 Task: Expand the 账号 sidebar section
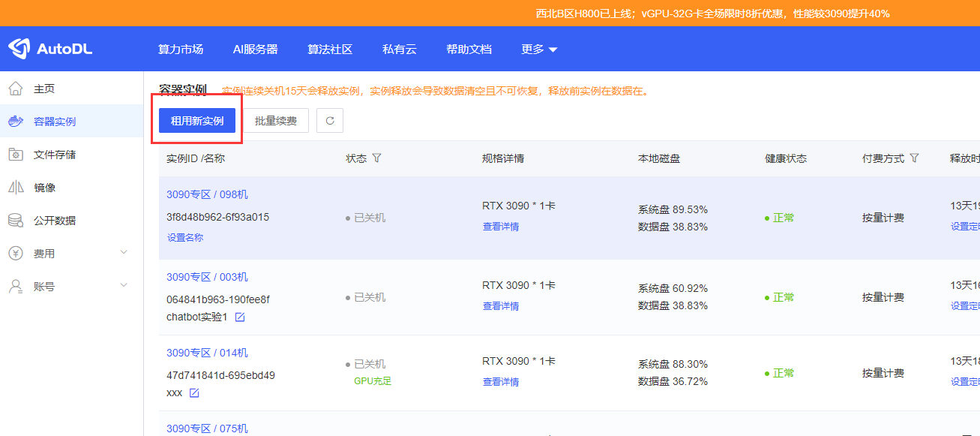(x=71, y=287)
